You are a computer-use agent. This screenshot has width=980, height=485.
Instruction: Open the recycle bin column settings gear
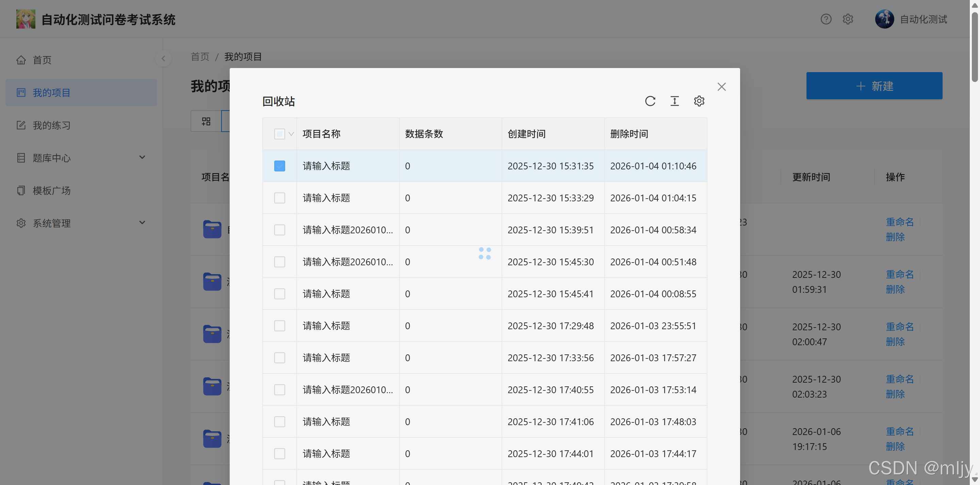click(x=699, y=101)
